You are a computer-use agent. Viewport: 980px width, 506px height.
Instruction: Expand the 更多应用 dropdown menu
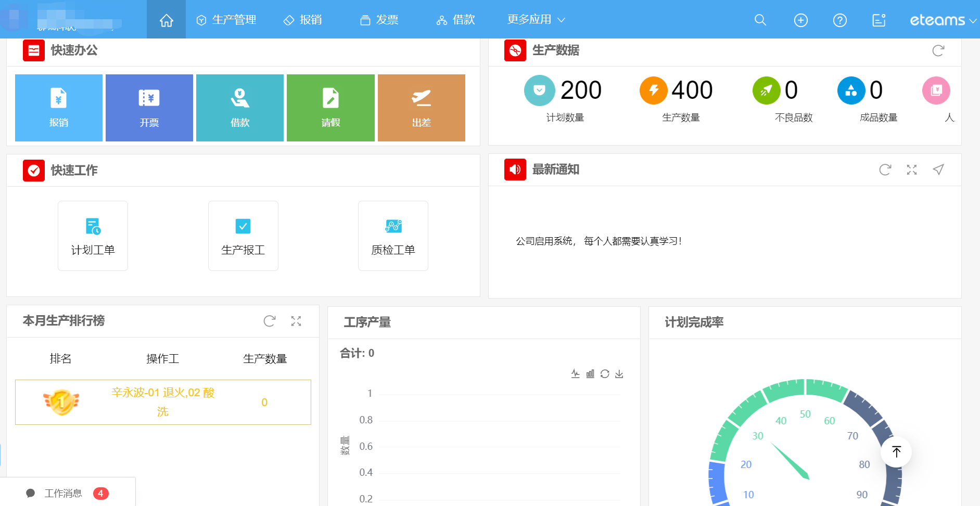click(536, 20)
